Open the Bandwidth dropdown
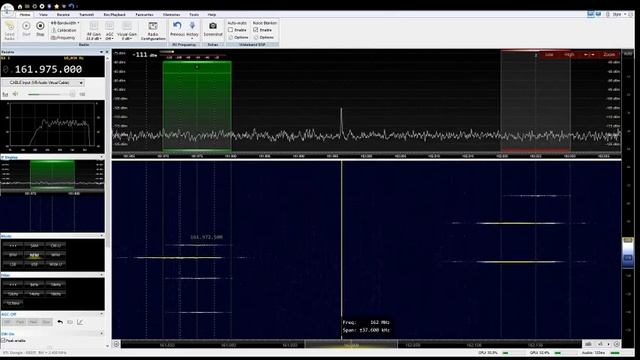 point(65,23)
